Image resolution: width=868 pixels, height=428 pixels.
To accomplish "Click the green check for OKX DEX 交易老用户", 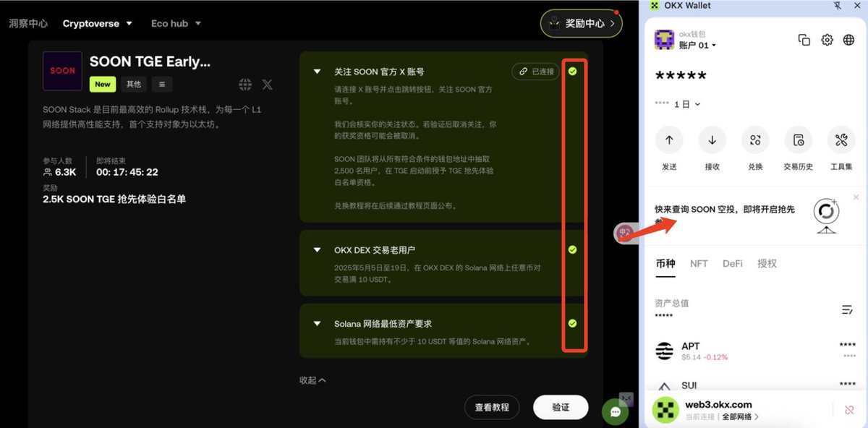I will point(572,249).
